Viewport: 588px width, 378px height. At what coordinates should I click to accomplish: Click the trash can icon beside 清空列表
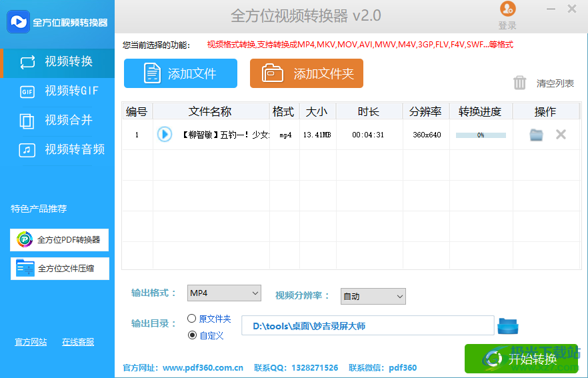tap(519, 83)
